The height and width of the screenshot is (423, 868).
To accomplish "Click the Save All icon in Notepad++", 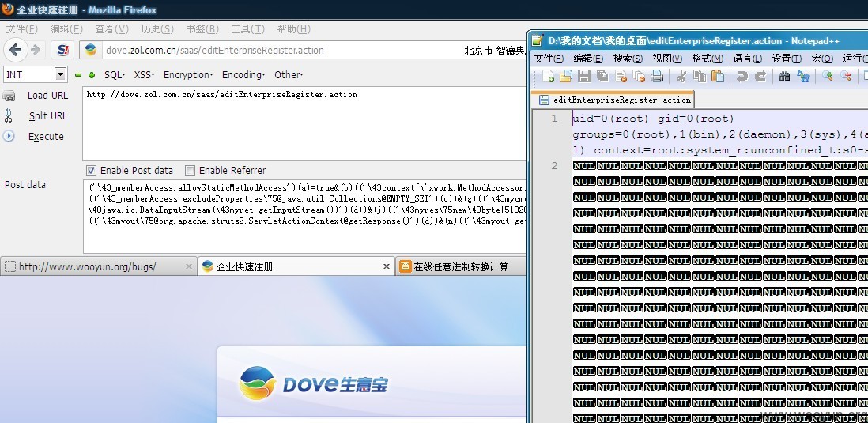I will pyautogui.click(x=602, y=77).
